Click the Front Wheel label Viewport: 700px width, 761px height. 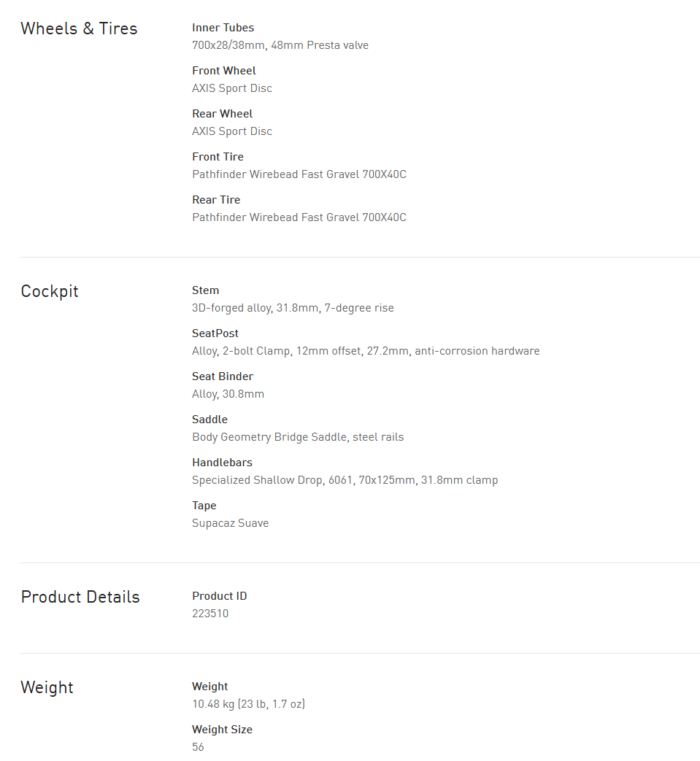[x=224, y=71]
